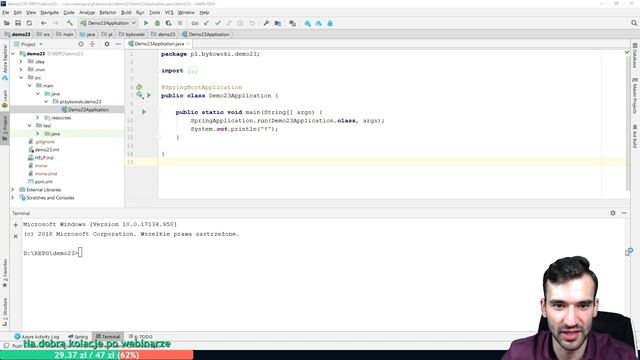Click the Build Project hammer icon
The image size is (640, 360).
coord(70,23)
